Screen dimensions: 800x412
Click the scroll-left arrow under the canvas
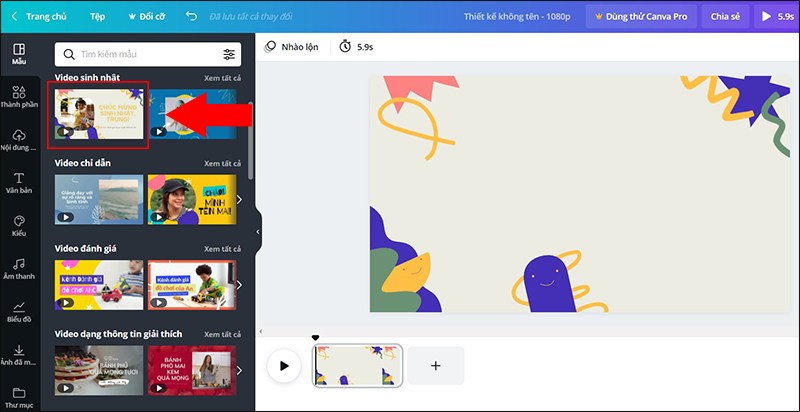pyautogui.click(x=260, y=332)
